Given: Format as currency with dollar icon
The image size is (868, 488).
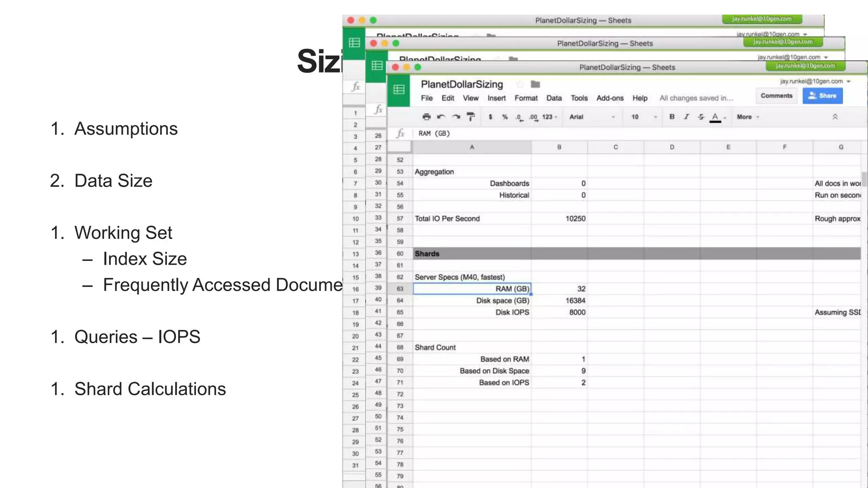Looking at the screenshot, I should click(x=490, y=117).
